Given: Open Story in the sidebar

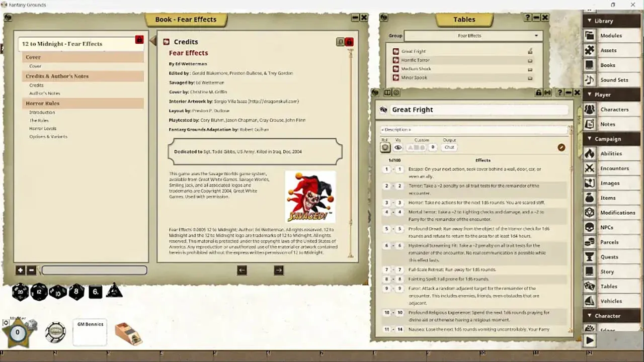Looking at the screenshot, I should point(612,271).
